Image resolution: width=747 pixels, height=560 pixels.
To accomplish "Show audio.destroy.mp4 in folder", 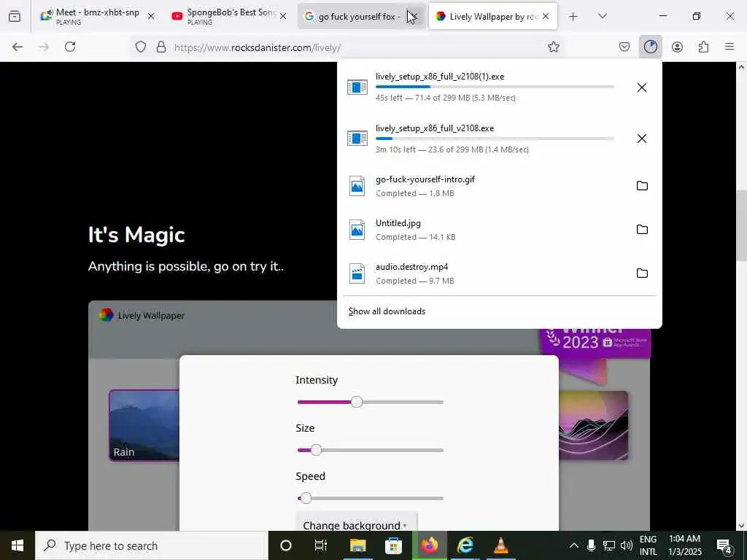I will coord(642,273).
